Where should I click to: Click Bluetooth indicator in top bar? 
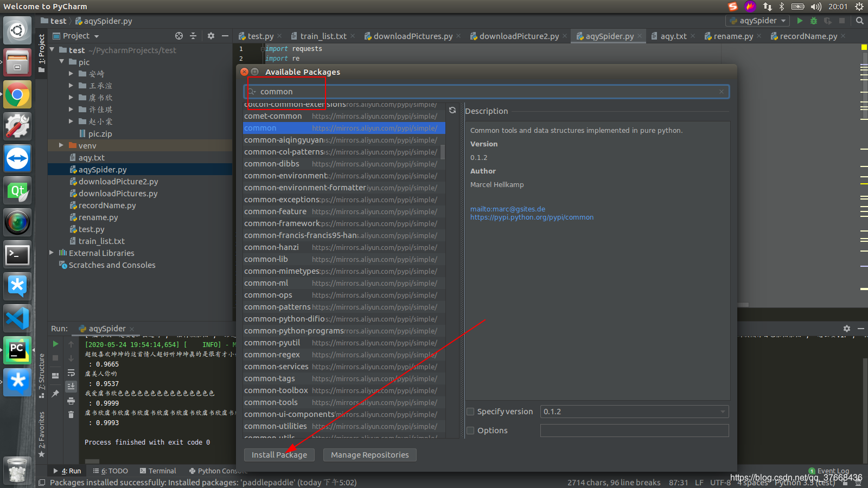[x=782, y=7]
